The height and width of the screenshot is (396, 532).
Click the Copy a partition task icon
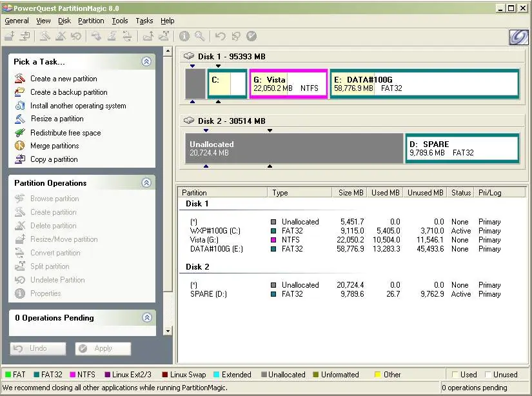point(19,159)
